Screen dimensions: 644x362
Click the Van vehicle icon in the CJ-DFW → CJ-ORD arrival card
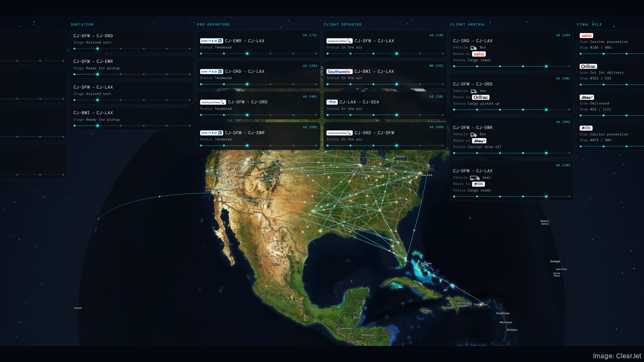tap(474, 91)
